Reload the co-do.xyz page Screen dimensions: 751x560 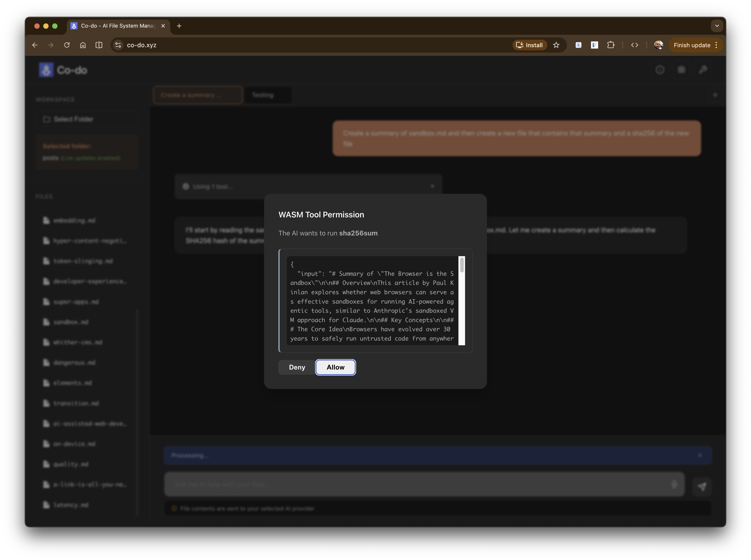click(x=67, y=45)
